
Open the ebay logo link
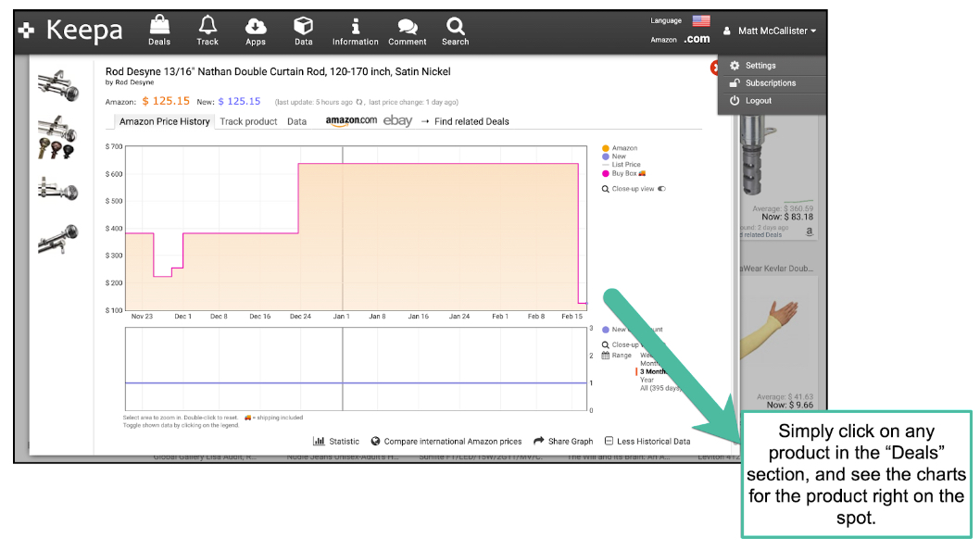[x=397, y=120]
